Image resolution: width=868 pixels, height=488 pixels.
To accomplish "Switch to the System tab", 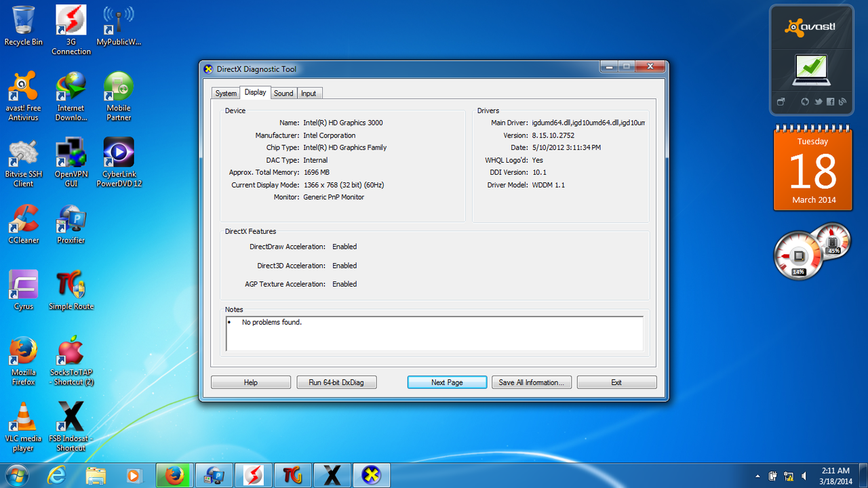I will tap(226, 94).
